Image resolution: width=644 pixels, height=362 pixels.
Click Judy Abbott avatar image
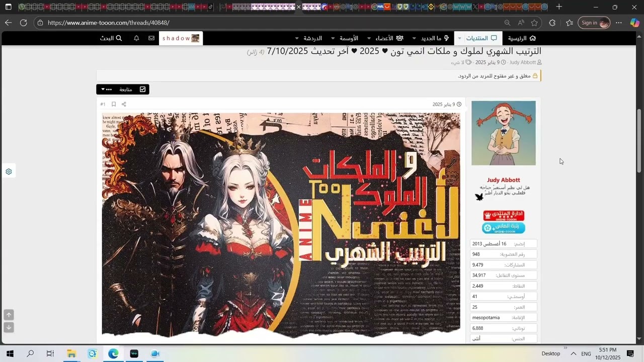point(504,133)
